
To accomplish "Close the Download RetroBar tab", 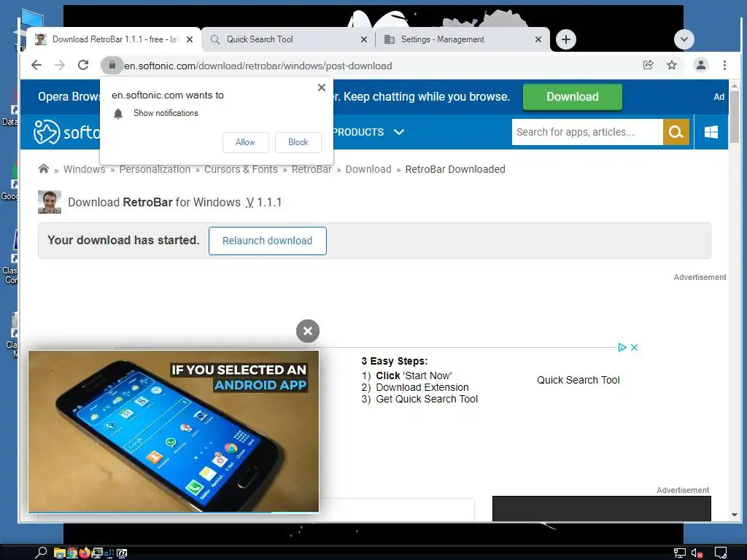I will click(x=190, y=39).
